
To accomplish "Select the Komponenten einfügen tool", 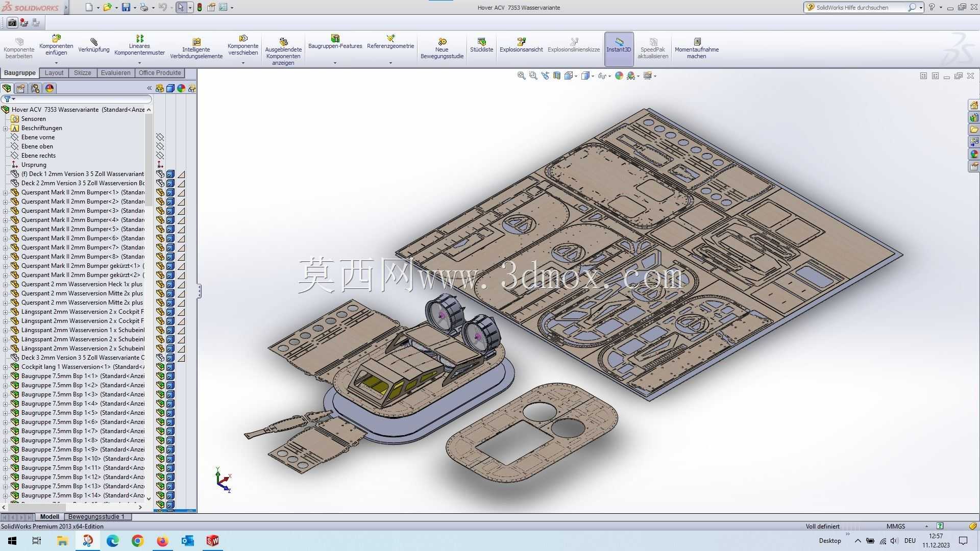I will click(56, 45).
